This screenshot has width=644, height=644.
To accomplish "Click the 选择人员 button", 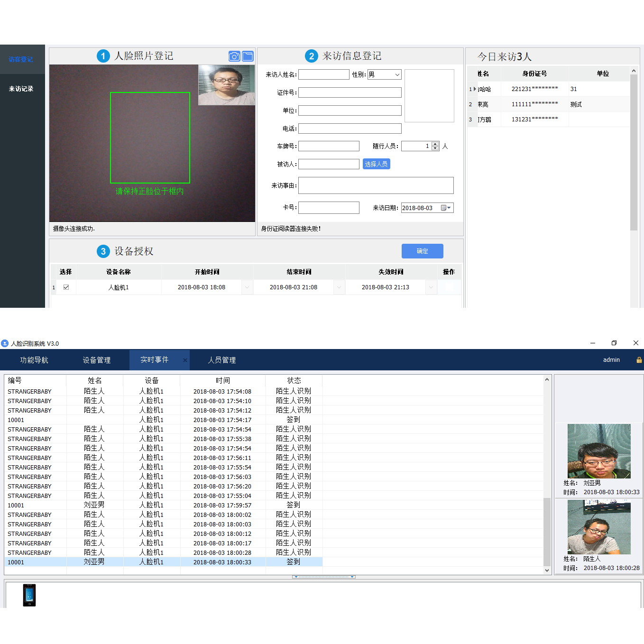I will pyautogui.click(x=376, y=164).
